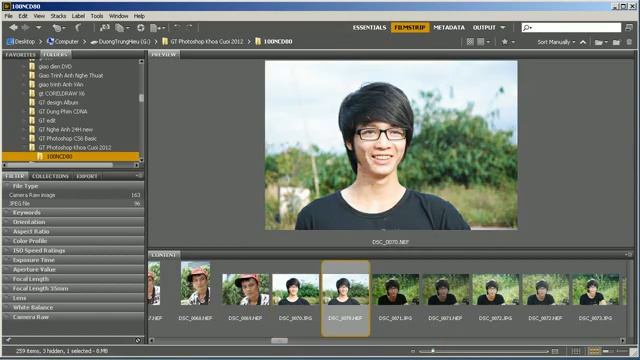Switch to the FAVORITES panel tab
Viewport: 640px width, 360px height.
point(20,54)
